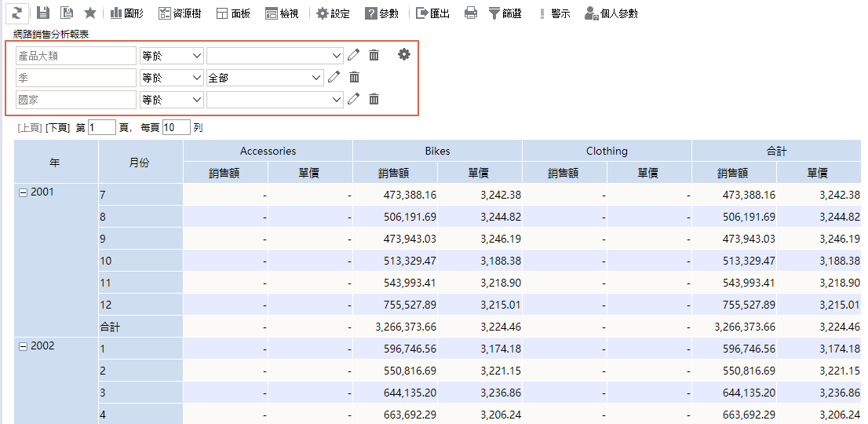Click the save-as copy icon
This screenshot has width=868, height=424.
[67, 13]
